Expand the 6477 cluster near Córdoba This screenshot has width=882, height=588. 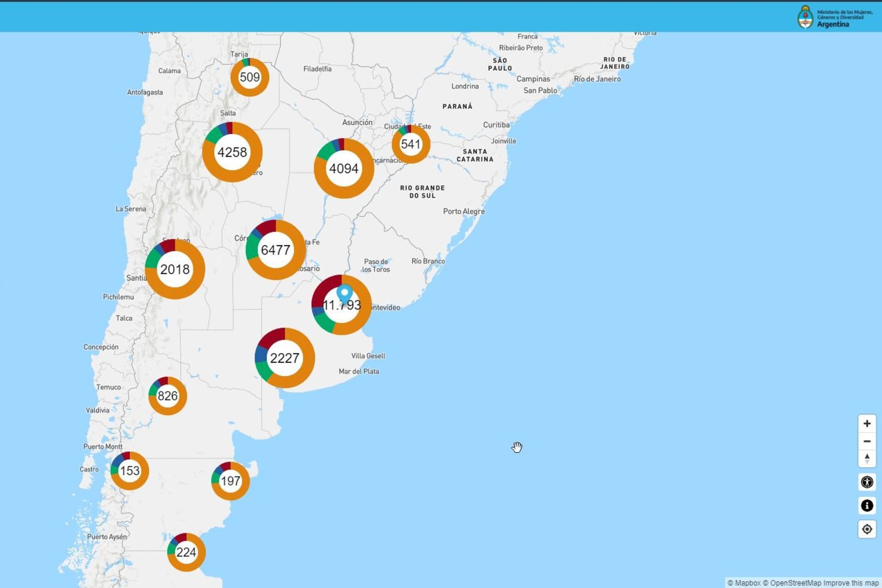275,250
